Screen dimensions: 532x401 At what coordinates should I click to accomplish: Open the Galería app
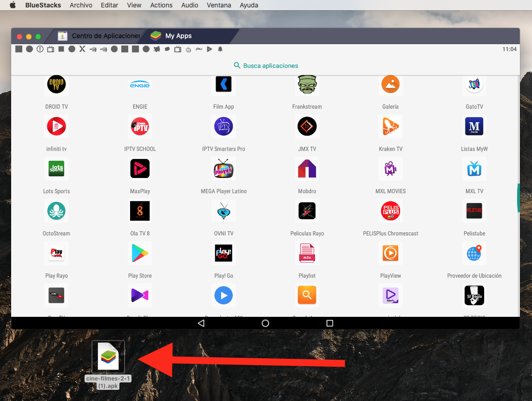[x=390, y=85]
